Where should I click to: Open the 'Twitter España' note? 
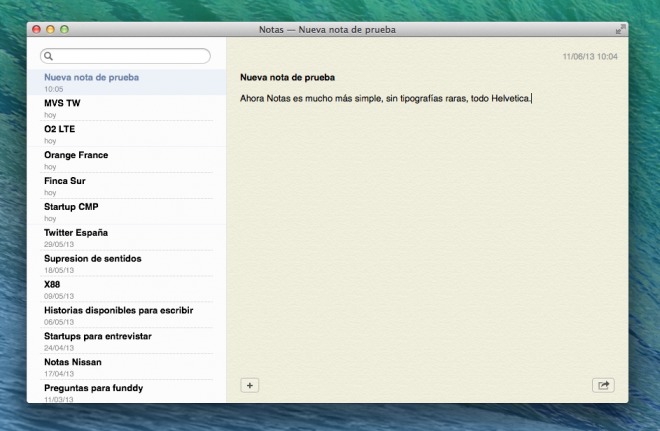tap(126, 238)
